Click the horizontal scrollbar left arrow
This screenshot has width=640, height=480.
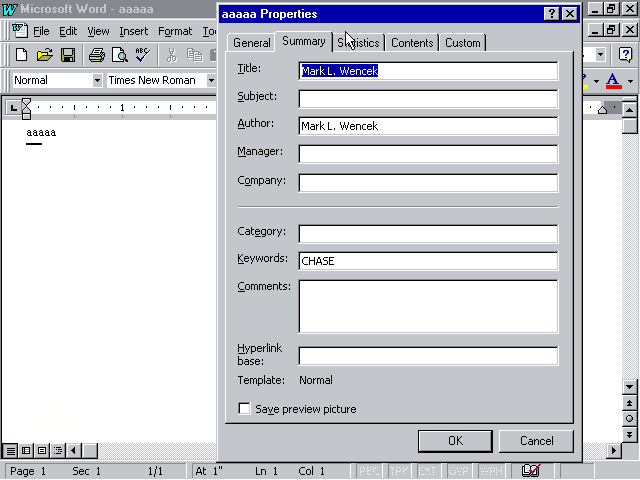73,451
